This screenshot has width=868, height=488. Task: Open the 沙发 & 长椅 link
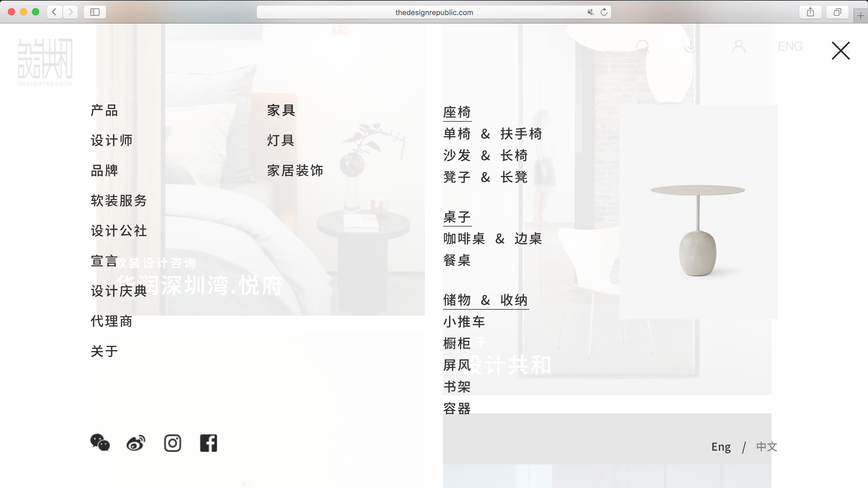click(x=485, y=156)
